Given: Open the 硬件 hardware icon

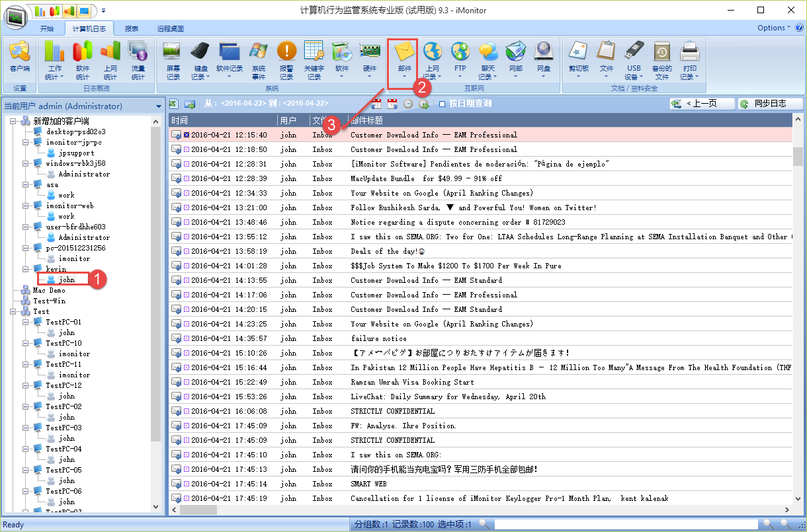Looking at the screenshot, I should (x=370, y=60).
